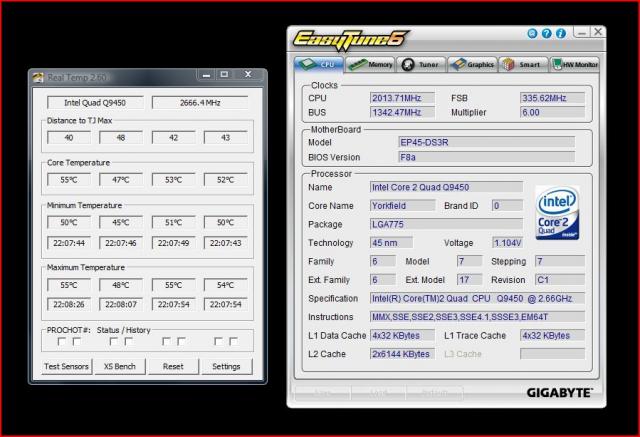Click the Instructions field listing MMX,SSE
640x437 pixels.
(x=477, y=317)
